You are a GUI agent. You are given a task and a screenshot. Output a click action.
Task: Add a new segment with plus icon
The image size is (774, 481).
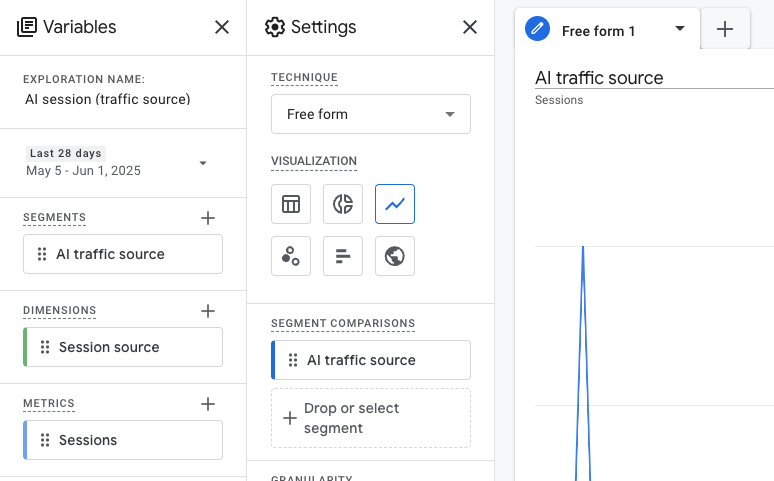tap(208, 218)
